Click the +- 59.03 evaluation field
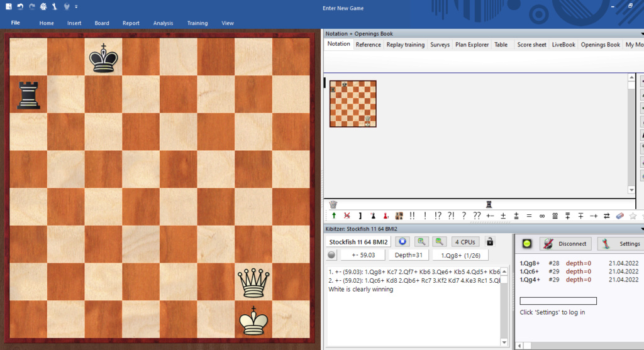This screenshot has height=350, width=644. click(363, 255)
